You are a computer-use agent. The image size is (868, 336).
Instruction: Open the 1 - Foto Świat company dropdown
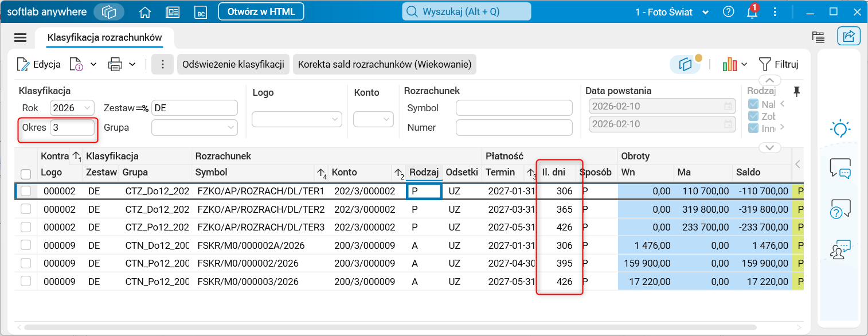point(672,11)
